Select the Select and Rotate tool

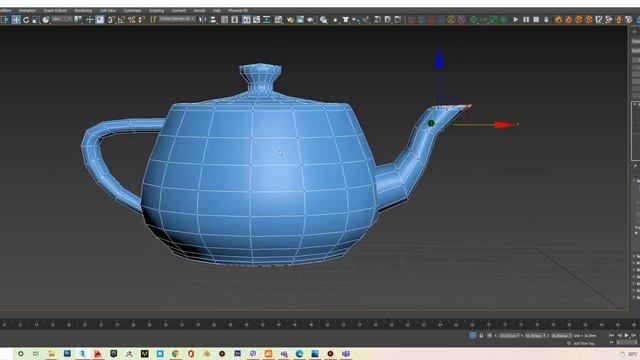[x=26, y=20]
